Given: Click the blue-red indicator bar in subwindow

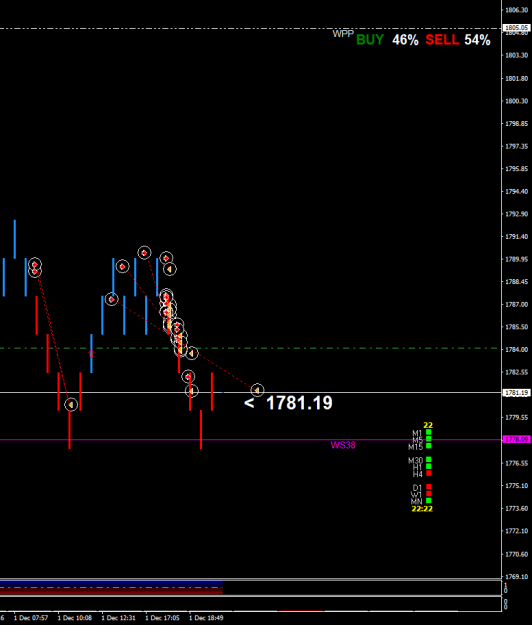Looking at the screenshot, I should point(111,588).
